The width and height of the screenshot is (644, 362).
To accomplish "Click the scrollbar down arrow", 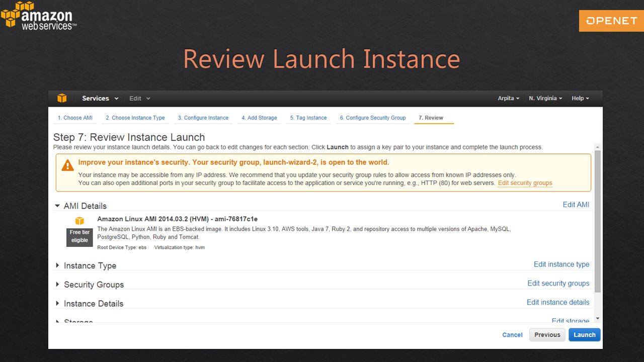I will [598, 319].
